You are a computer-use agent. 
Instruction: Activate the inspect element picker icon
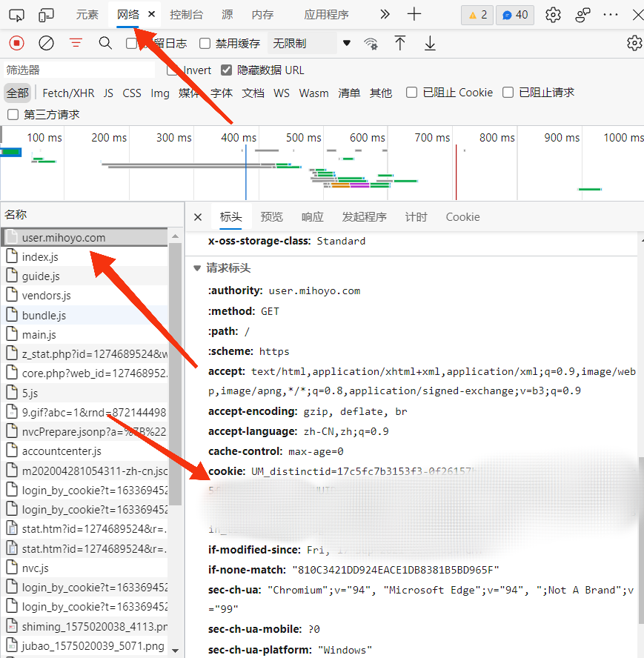[x=16, y=15]
